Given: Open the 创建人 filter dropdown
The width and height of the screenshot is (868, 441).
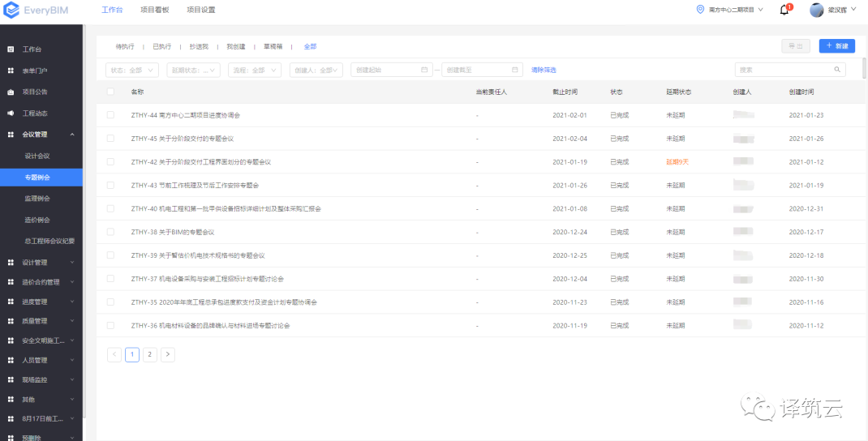Looking at the screenshot, I should [x=316, y=70].
